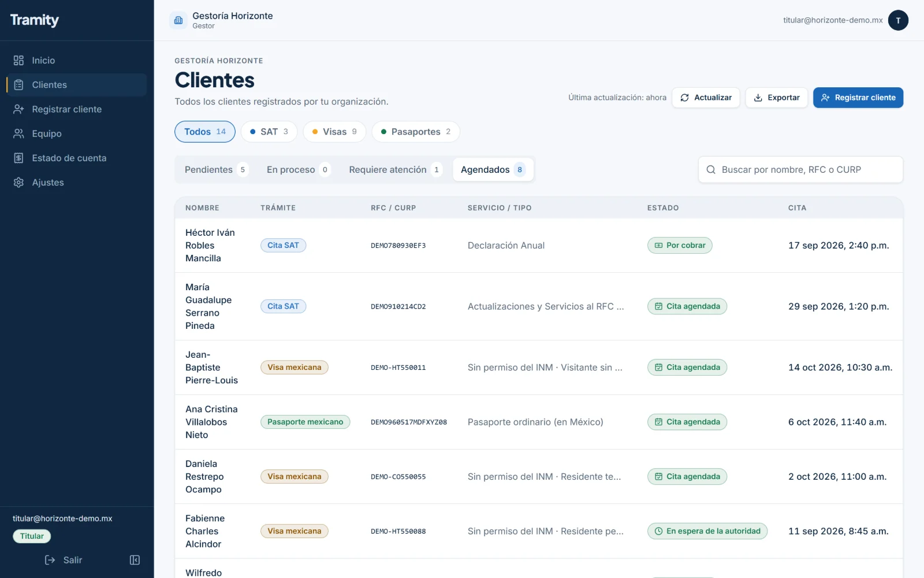Click Cita agendada badge for María Guadalupe
This screenshot has width=924, height=578.
coord(687,306)
